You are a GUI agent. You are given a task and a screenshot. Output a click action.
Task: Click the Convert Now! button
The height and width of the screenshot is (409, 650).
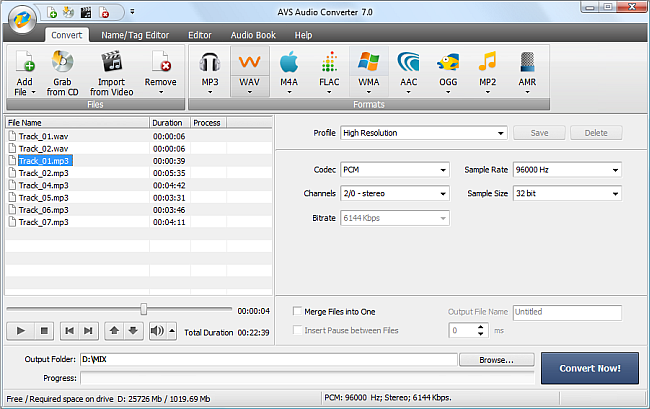(x=590, y=368)
